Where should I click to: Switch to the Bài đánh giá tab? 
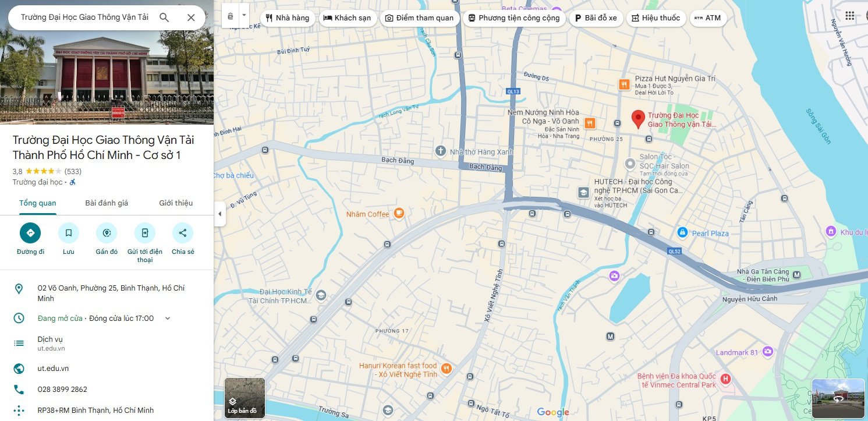click(x=107, y=203)
